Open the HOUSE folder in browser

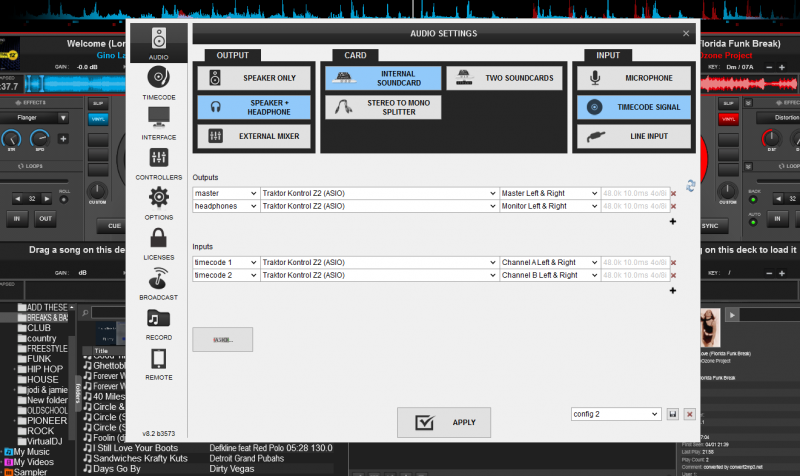point(43,380)
